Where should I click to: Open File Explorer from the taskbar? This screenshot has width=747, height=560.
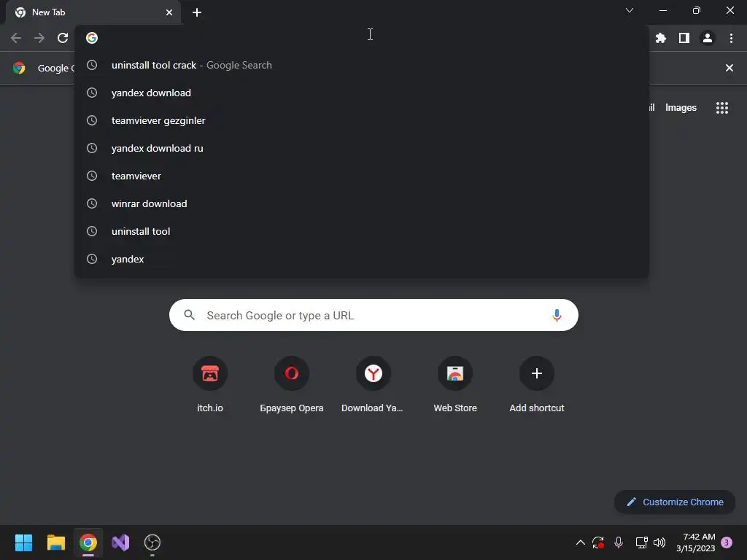tap(55, 542)
